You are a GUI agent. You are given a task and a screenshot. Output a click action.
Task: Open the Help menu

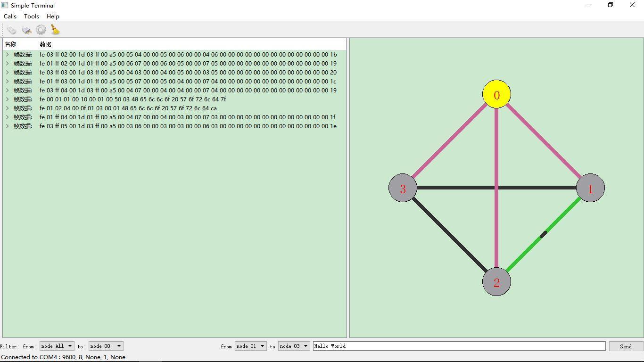tap(53, 16)
